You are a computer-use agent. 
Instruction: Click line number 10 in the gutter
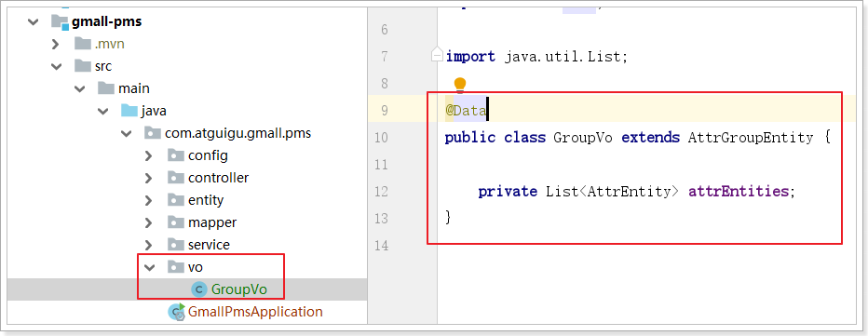coord(381,137)
